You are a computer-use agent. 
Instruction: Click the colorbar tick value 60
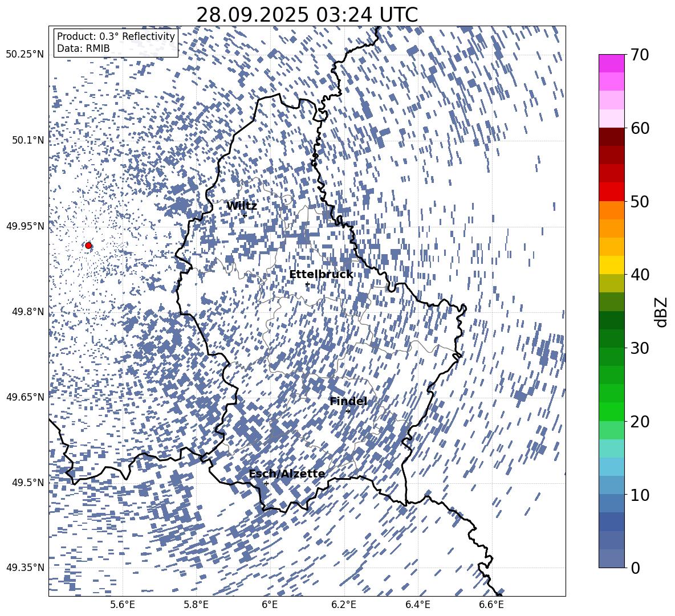639,128
